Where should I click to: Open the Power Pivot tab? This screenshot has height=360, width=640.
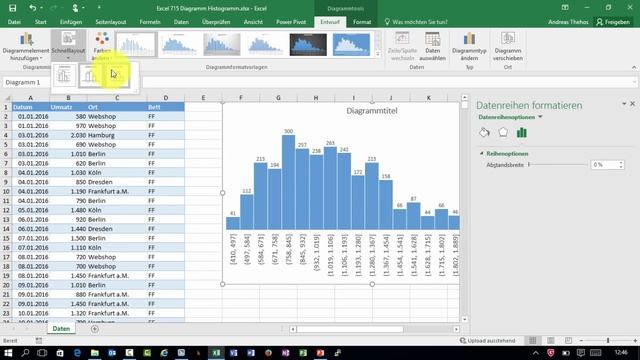(x=291, y=22)
